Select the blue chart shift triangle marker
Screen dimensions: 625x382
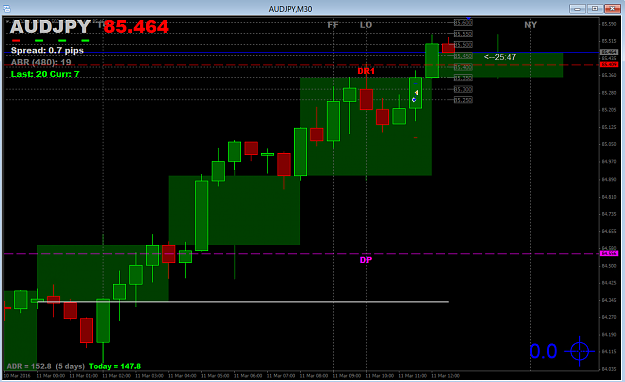point(469,19)
